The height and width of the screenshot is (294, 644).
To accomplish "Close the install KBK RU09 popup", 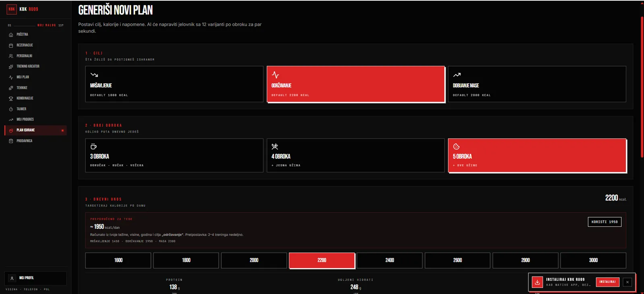I will click(x=627, y=282).
